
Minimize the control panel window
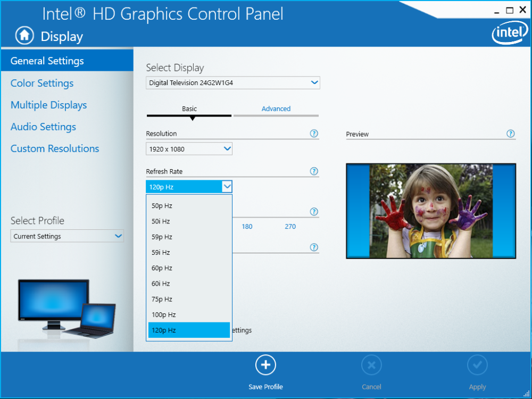[497, 12]
